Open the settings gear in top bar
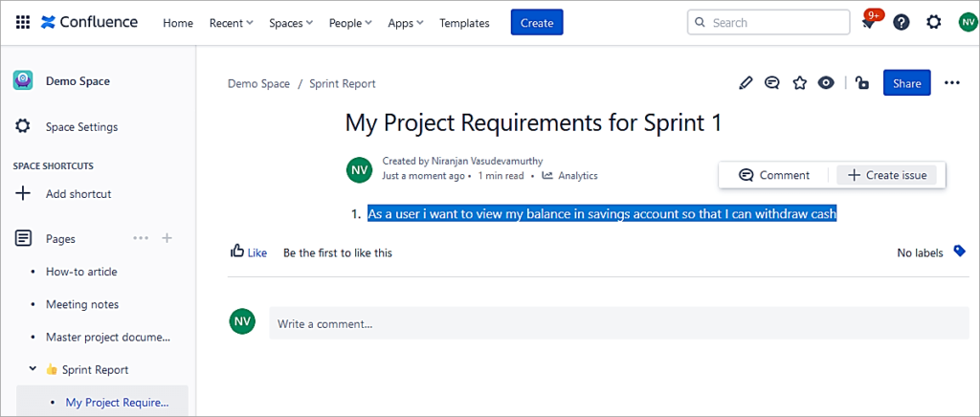Image resolution: width=980 pixels, height=417 pixels. pos(934,22)
